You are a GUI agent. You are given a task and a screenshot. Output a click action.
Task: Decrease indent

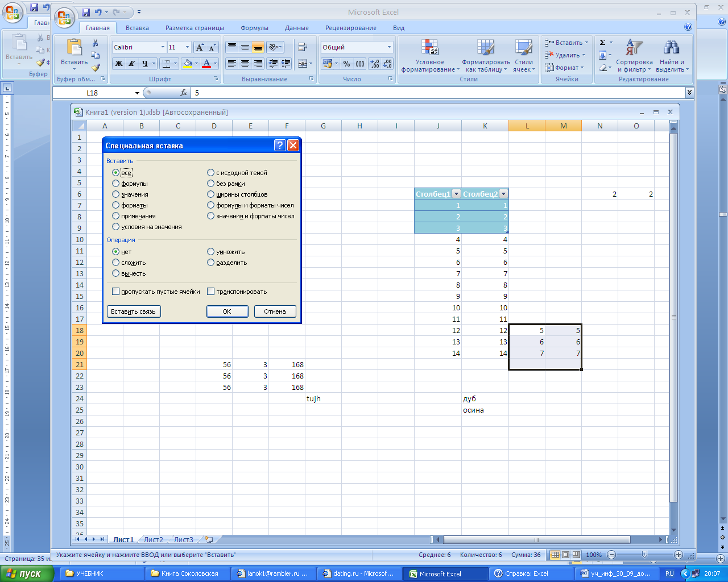[x=274, y=64]
